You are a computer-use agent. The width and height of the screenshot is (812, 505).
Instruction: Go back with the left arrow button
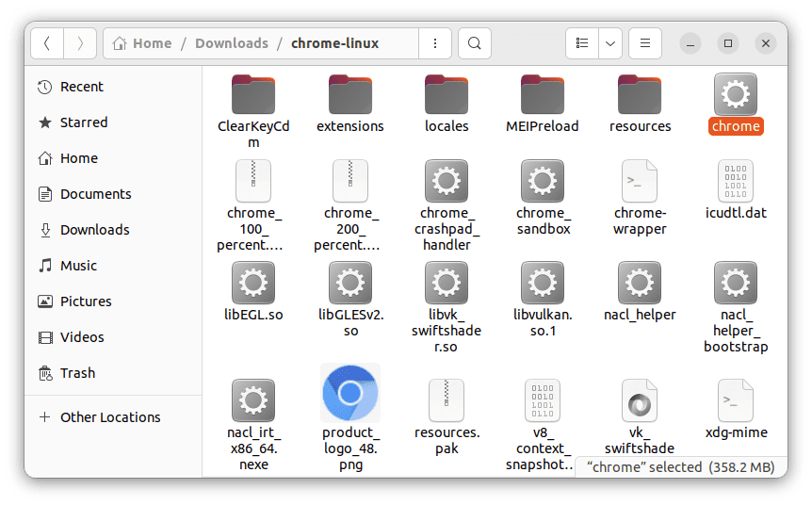pos(47,43)
